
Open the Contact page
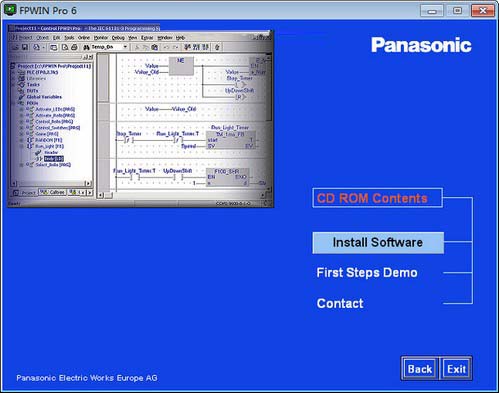point(340,303)
